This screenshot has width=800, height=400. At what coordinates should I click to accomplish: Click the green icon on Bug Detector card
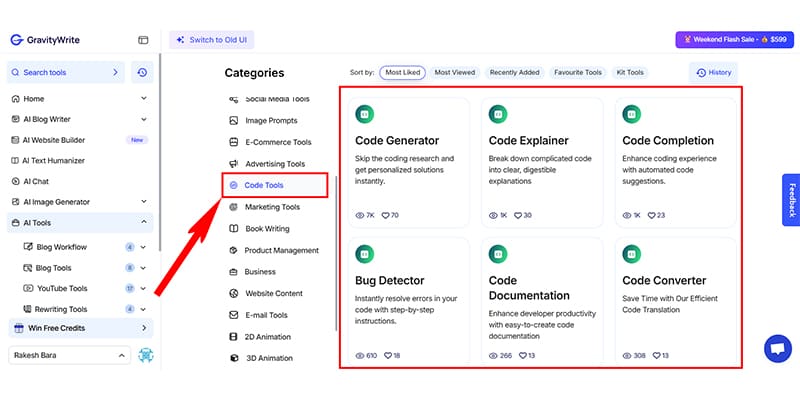[364, 254]
